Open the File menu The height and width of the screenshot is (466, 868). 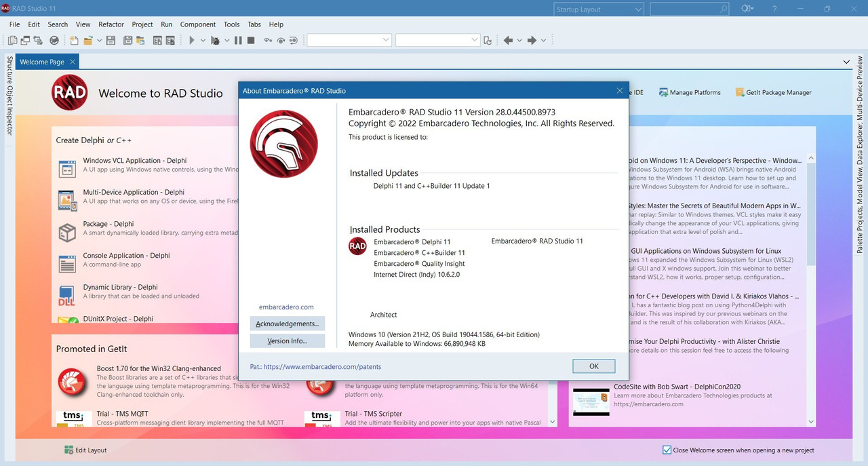click(x=14, y=24)
